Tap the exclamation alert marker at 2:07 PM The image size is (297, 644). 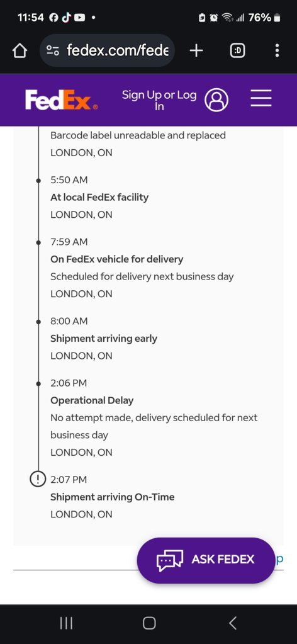(38, 479)
